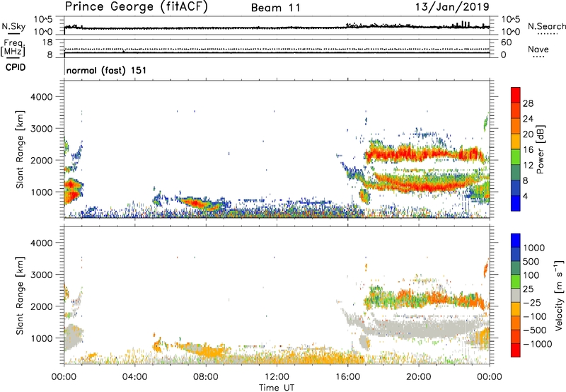The width and height of the screenshot is (566, 392).
Task: Click the power echo patch near 08:00
Action: pyautogui.click(x=202, y=204)
